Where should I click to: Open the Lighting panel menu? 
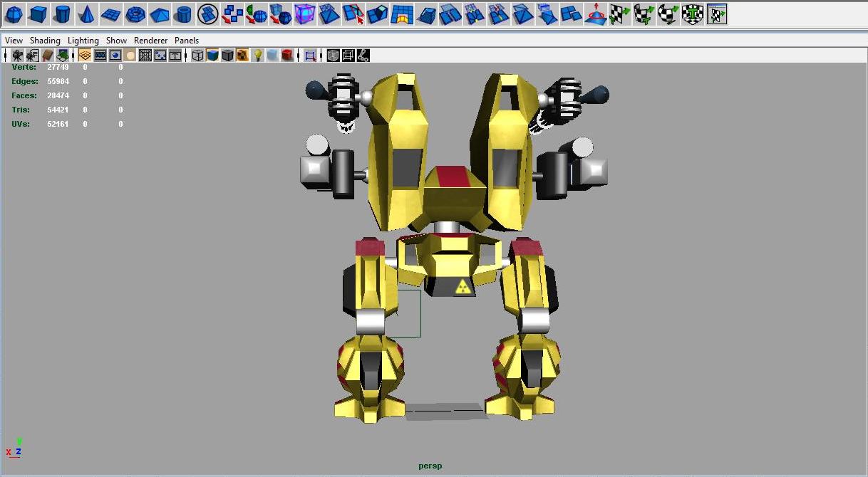coord(83,41)
